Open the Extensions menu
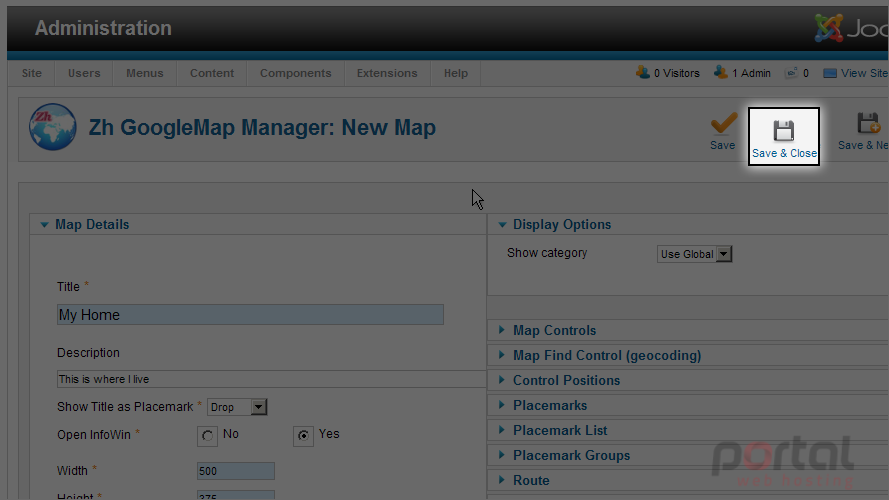This screenshot has width=889, height=500. coord(387,73)
